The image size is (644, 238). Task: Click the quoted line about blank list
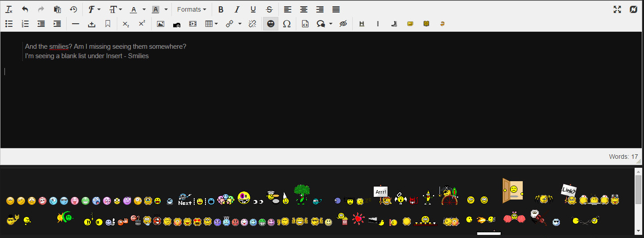pos(87,56)
